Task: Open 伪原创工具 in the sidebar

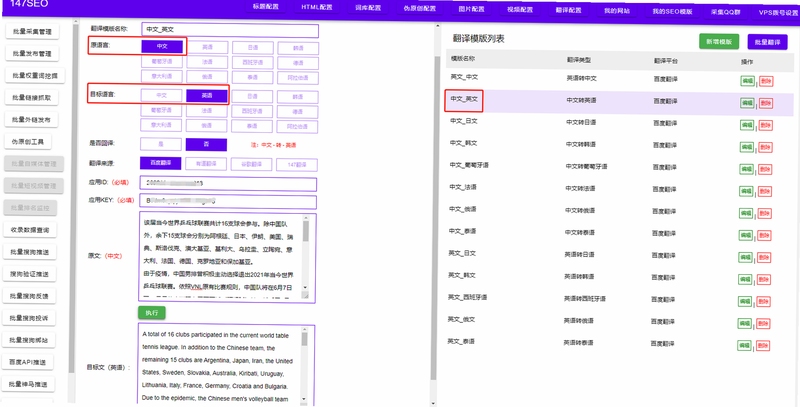Action: (x=28, y=142)
